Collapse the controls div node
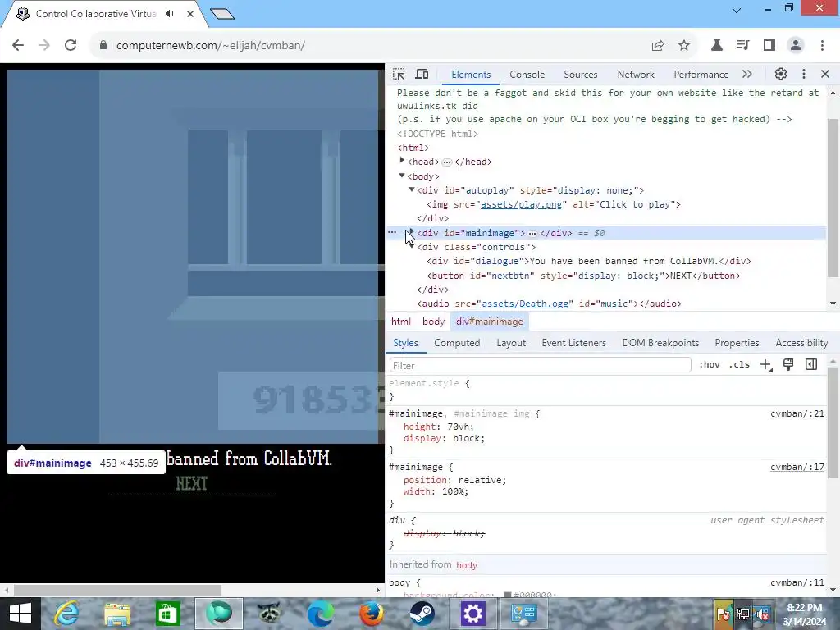Image resolution: width=840 pixels, height=630 pixels. coord(412,246)
